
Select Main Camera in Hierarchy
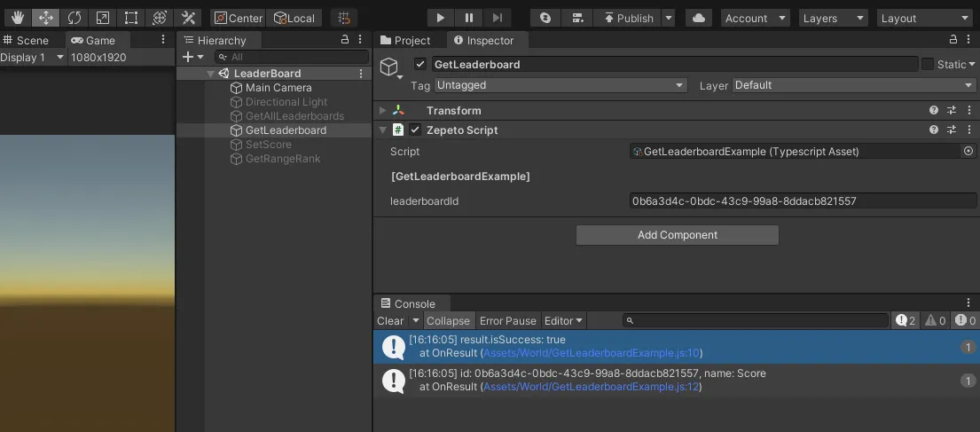(x=278, y=88)
